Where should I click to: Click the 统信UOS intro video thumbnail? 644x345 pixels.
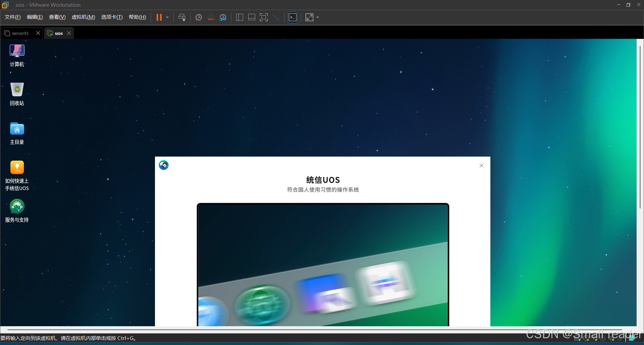(323, 265)
